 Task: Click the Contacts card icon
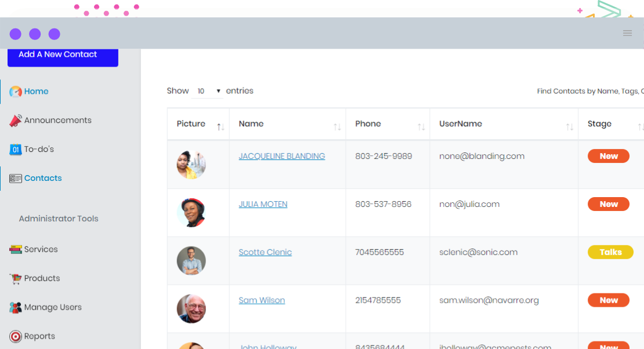tap(17, 177)
